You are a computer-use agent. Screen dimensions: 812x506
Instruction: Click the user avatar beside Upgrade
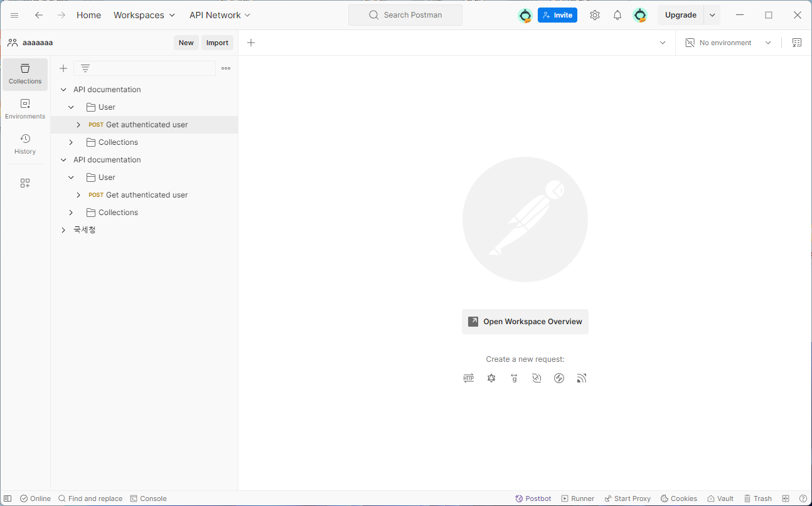(640, 15)
